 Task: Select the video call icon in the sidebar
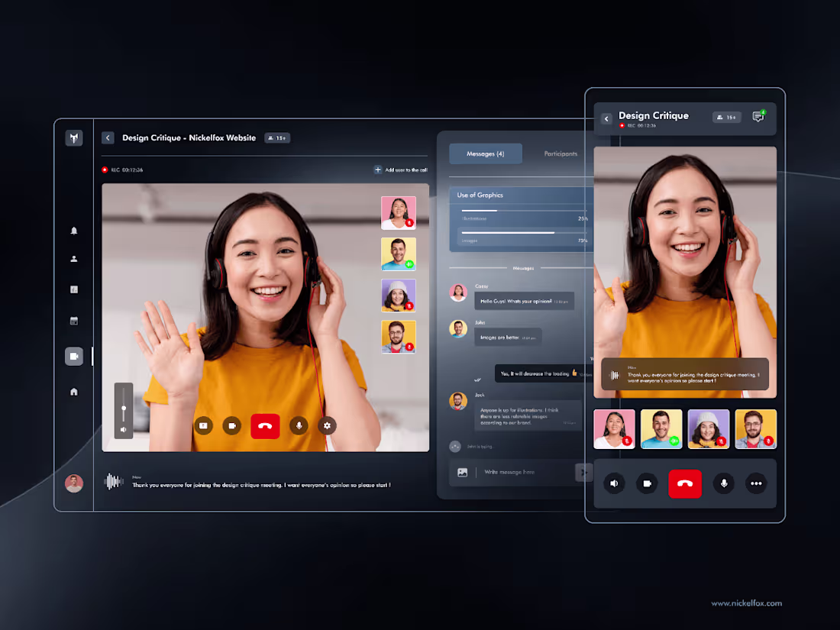click(73, 356)
